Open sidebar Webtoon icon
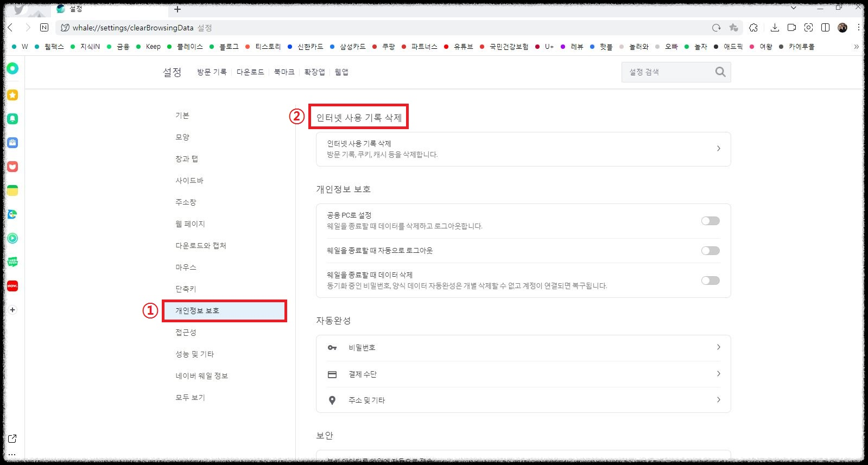This screenshot has height=465, width=868. pyautogui.click(x=12, y=262)
